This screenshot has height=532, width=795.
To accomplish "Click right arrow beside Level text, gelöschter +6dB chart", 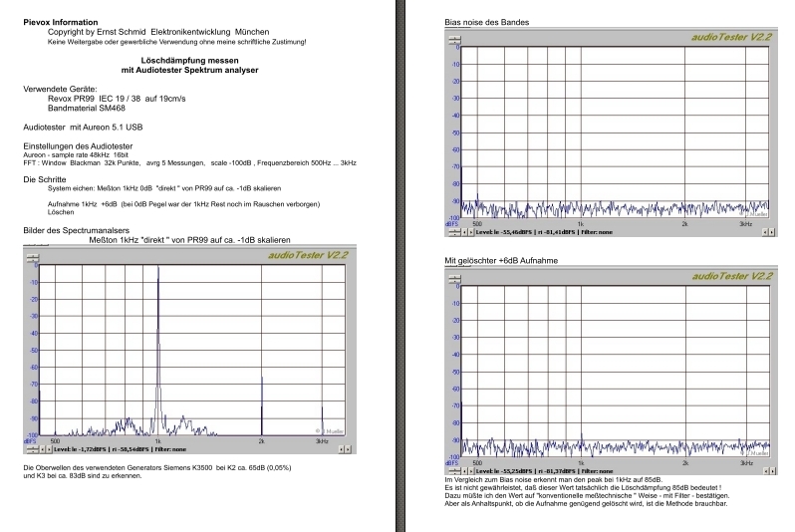I will (x=471, y=471).
